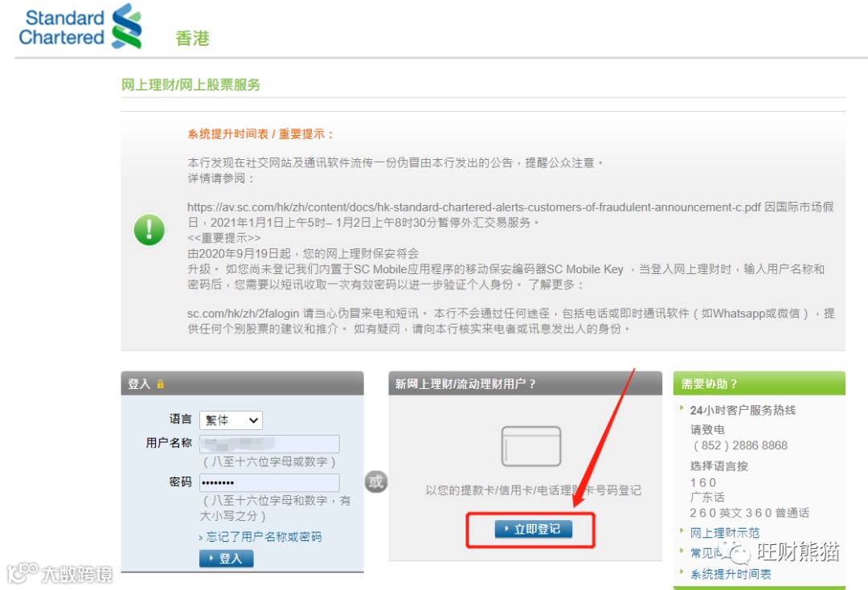Click the Standard Chartered logo

pos(80,27)
